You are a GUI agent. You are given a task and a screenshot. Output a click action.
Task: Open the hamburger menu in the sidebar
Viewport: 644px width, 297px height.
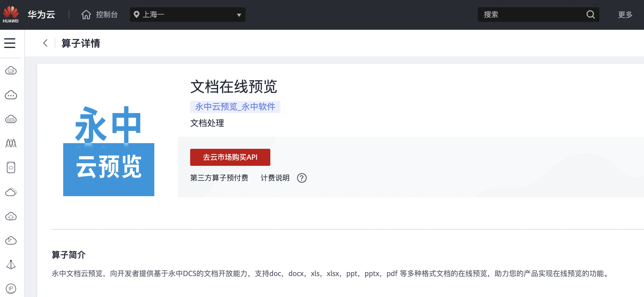click(10, 43)
